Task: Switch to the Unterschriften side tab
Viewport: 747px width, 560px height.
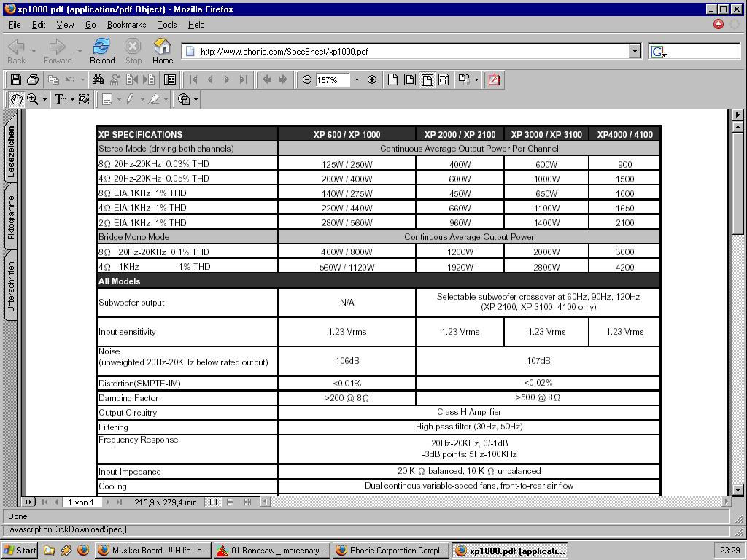Action: point(11,286)
